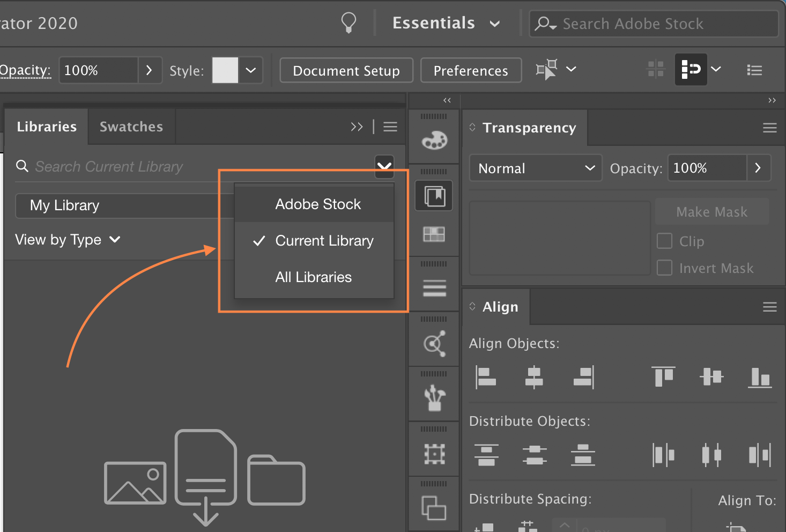Viewport: 786px width, 532px height.
Task: Open the Artboards panel icon in the dock
Action: click(434, 453)
